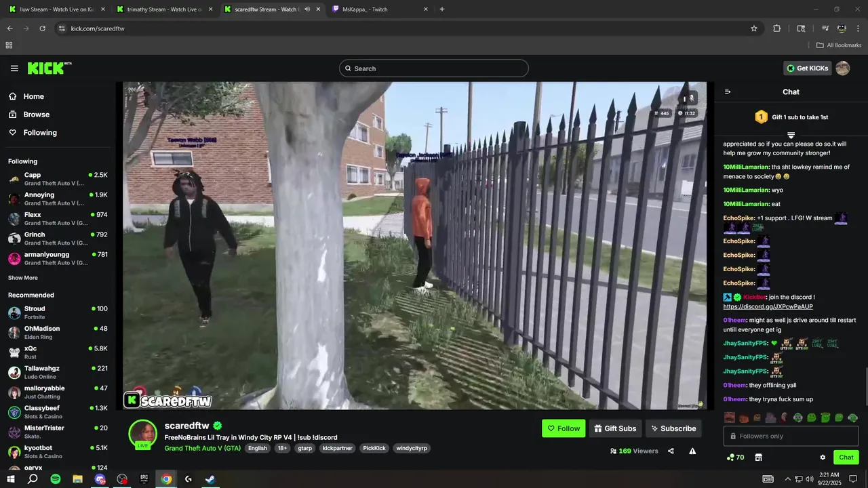Click the gtarp tag
Viewport: 868px width, 488px height.
tap(304, 448)
